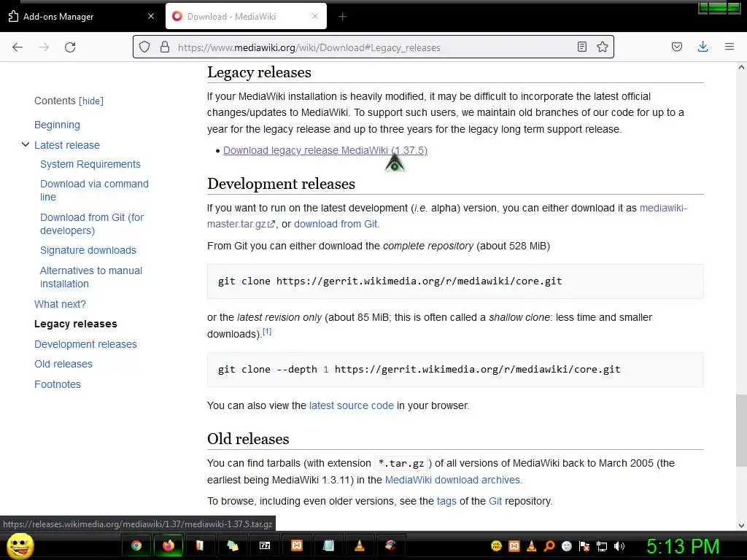The height and width of the screenshot is (560, 747).
Task: Launch VLC from the taskbar
Action: pyautogui.click(x=360, y=545)
